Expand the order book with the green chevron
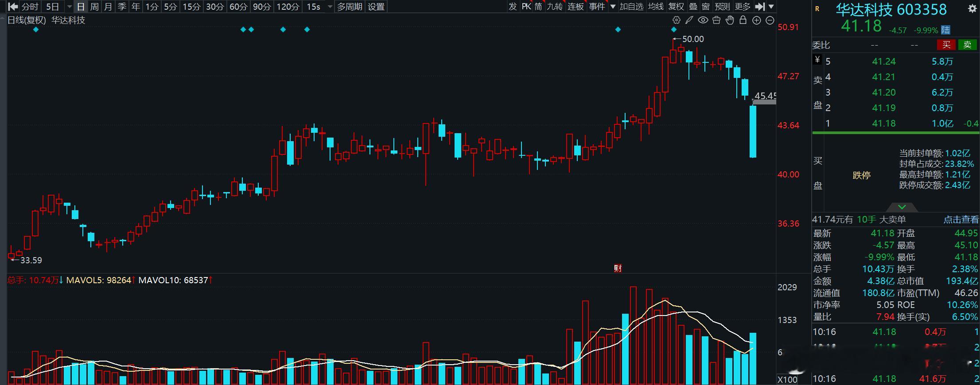Viewport: 980px width, 385px height. (902, 207)
